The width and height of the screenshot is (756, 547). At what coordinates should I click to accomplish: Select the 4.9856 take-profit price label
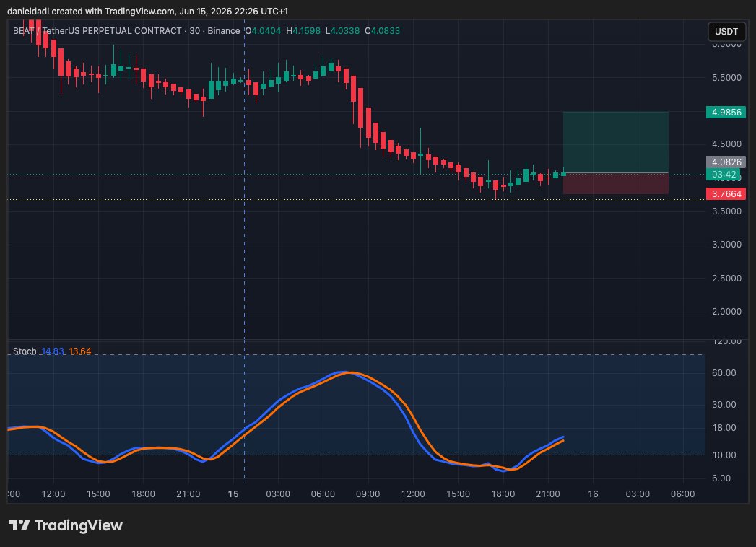pyautogui.click(x=726, y=113)
